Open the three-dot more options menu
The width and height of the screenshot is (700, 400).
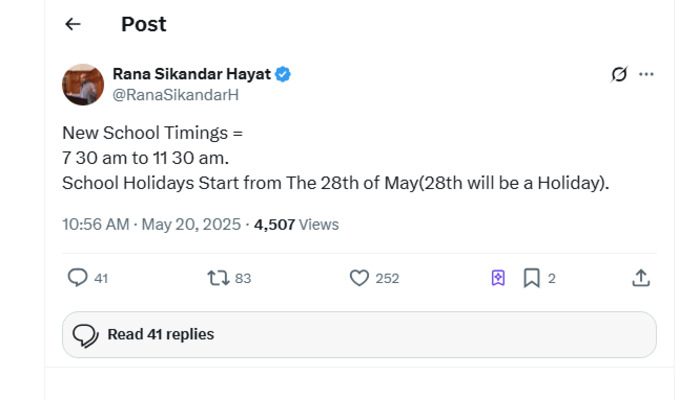point(646,74)
